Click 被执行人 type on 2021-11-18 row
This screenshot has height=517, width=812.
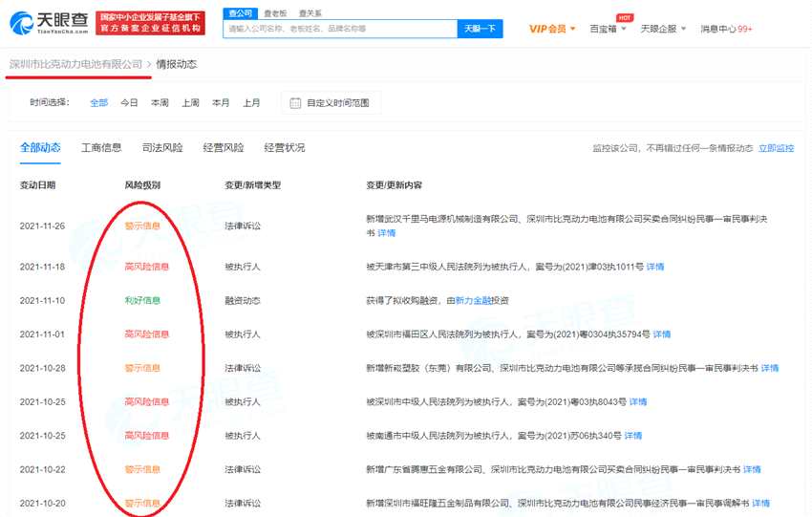point(243,267)
